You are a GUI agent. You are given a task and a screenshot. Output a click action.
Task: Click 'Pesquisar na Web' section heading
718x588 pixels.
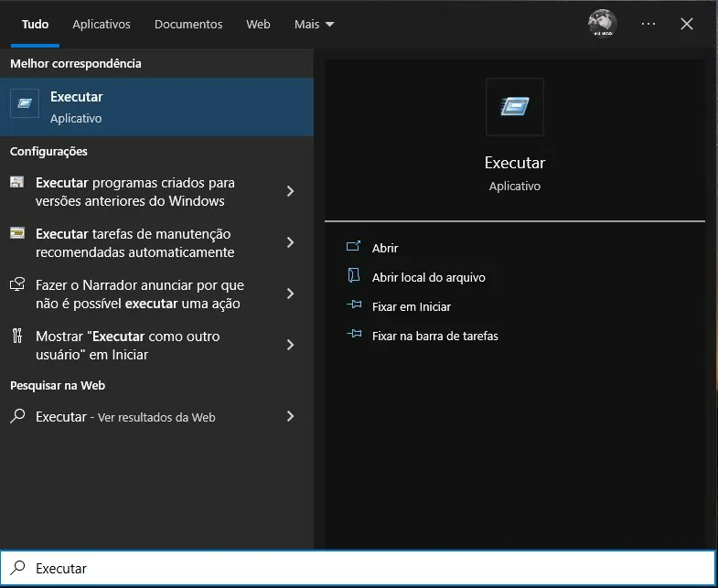click(x=58, y=385)
